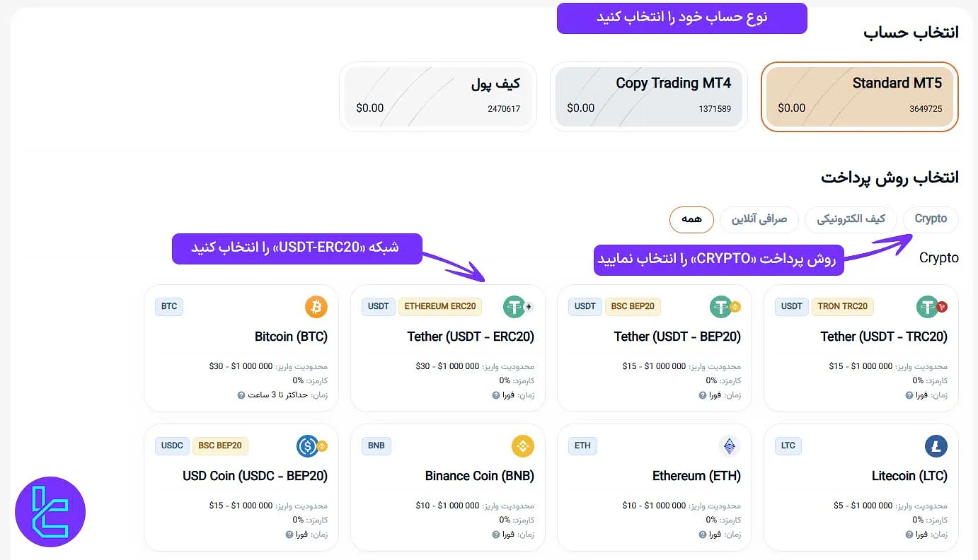Open the help tooltip on the Ethereum card
This screenshot has width=978, height=560.
pos(702,534)
